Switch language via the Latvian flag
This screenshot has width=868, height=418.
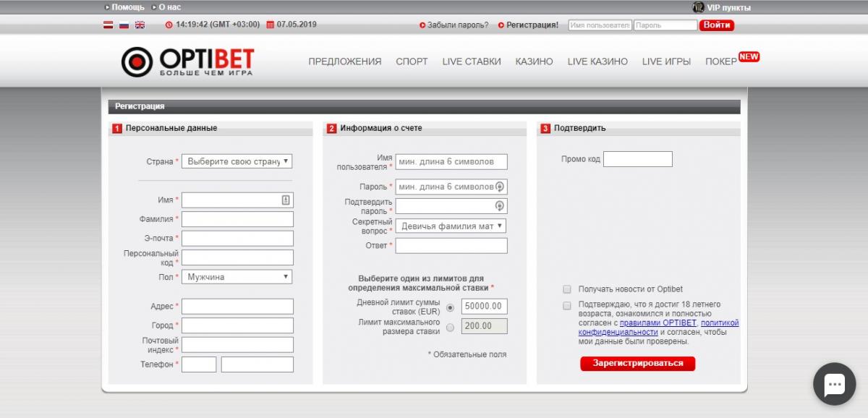tap(109, 25)
